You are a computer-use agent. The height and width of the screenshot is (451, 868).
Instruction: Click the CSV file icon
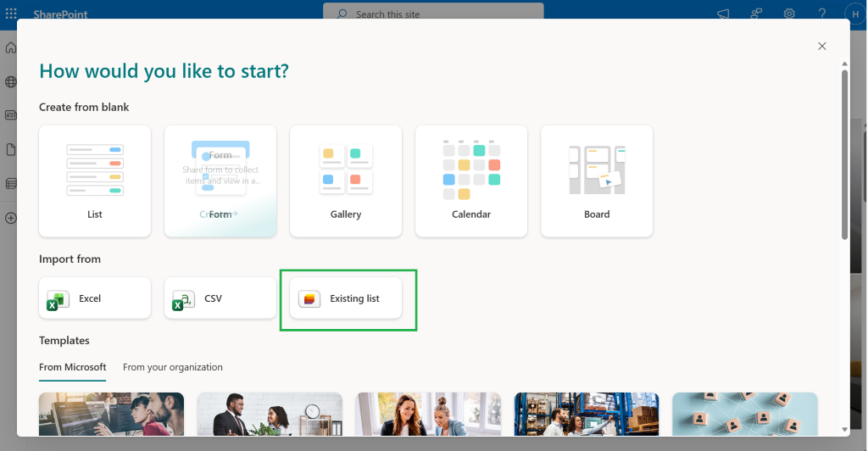tap(183, 299)
